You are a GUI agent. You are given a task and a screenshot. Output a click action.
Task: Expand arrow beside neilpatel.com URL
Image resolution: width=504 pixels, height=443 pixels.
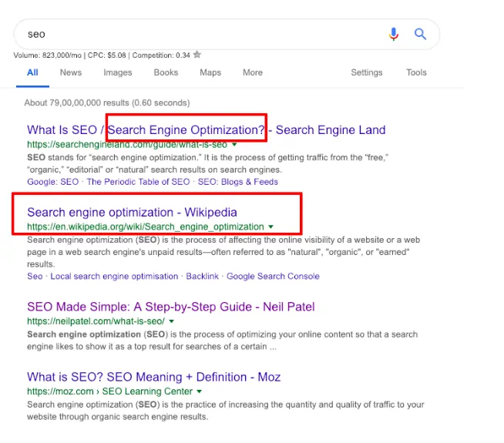pyautogui.click(x=171, y=321)
